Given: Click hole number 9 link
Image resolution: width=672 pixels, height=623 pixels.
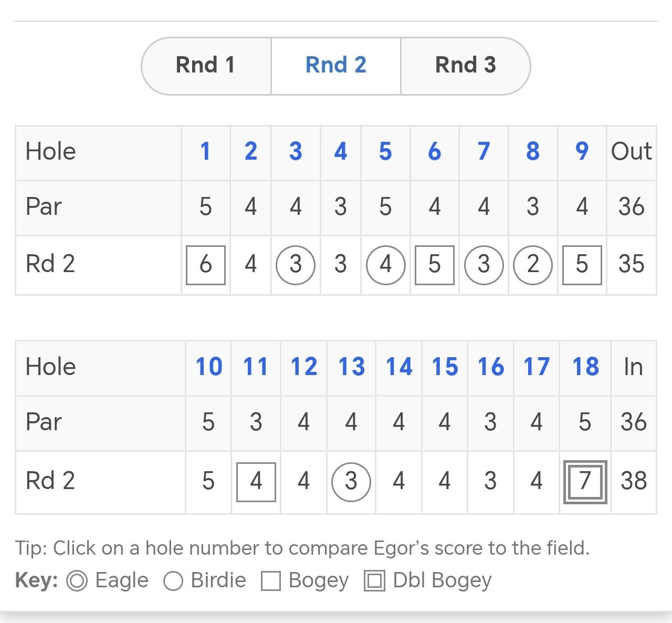Looking at the screenshot, I should pos(581,152).
